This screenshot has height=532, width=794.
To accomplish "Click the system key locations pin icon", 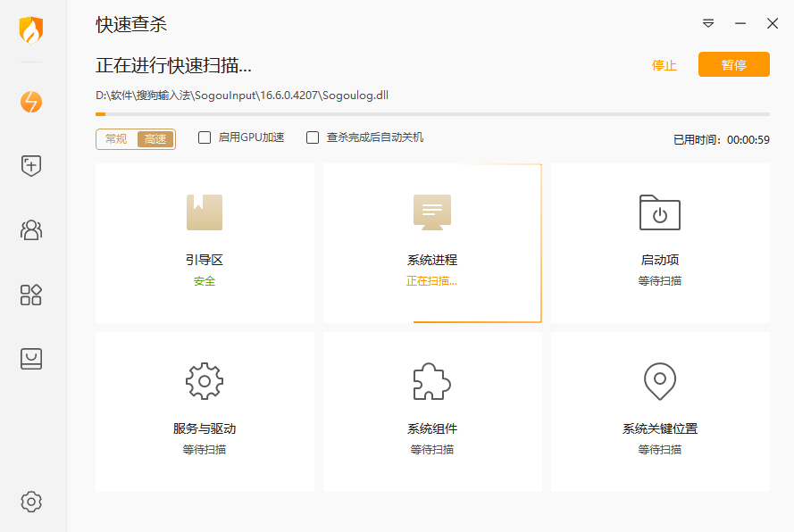I will [x=660, y=381].
